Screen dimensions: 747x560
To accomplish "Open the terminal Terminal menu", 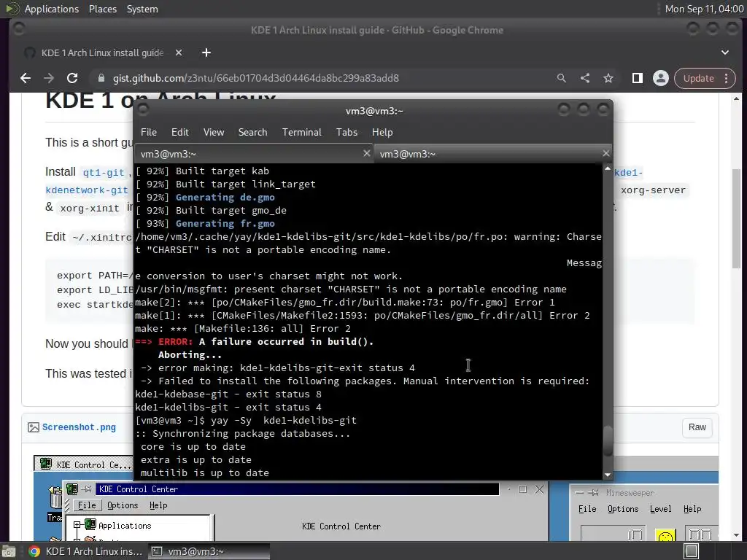I will point(301,132).
